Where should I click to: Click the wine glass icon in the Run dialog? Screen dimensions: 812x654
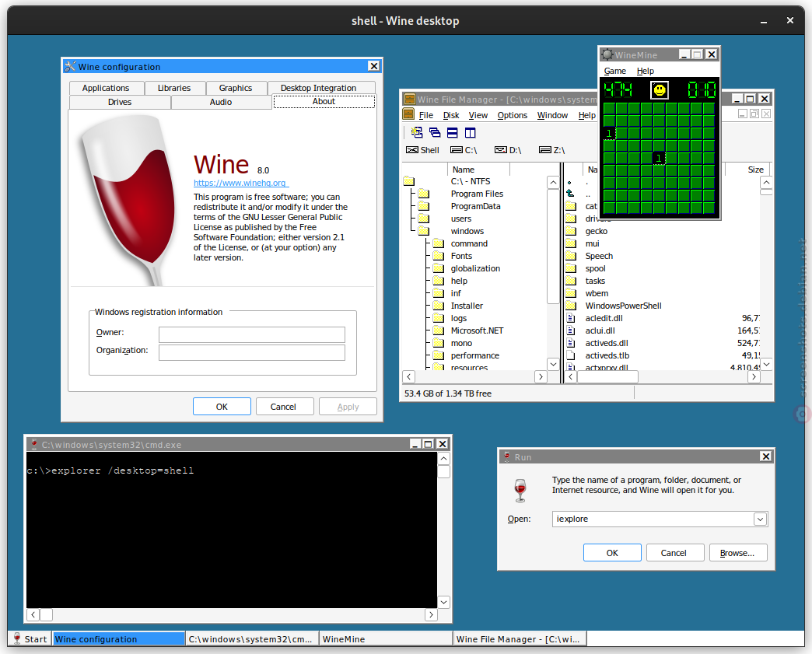click(520, 490)
